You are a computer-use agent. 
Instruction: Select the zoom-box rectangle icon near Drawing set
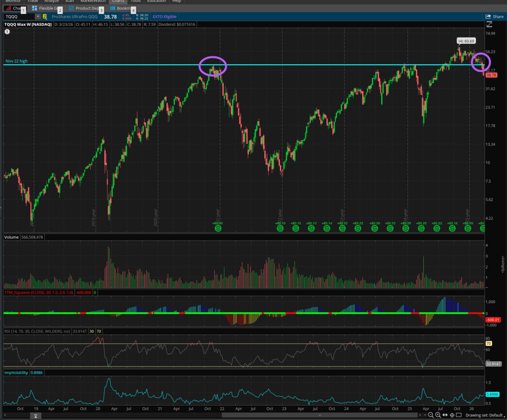(x=459, y=415)
